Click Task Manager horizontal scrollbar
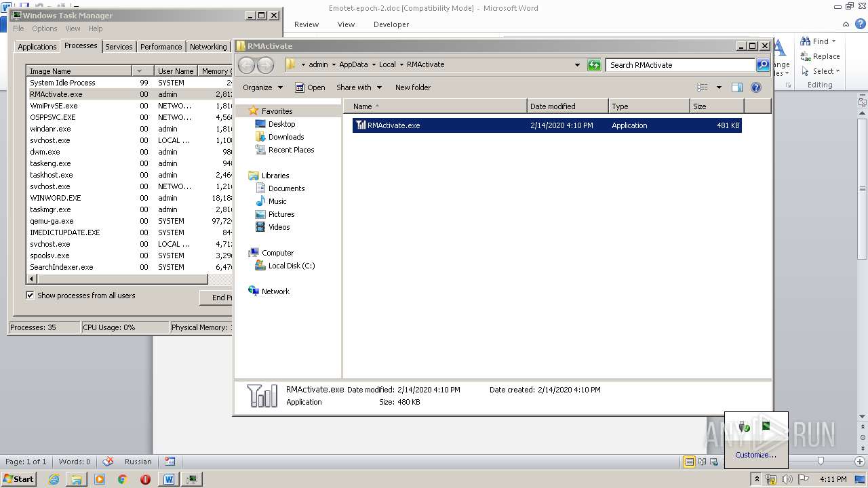 123,279
